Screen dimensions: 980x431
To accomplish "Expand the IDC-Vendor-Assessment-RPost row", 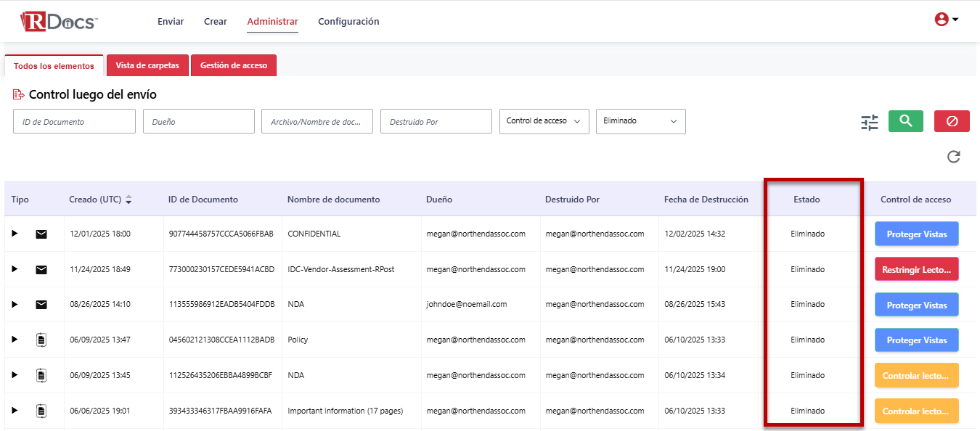I will click(x=15, y=269).
